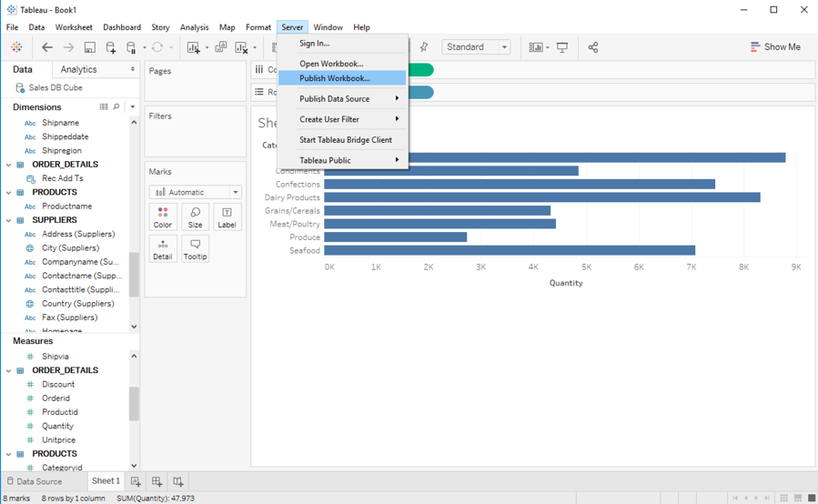This screenshot has height=504, width=818.
Task: Enter presentation mode
Action: click(562, 47)
